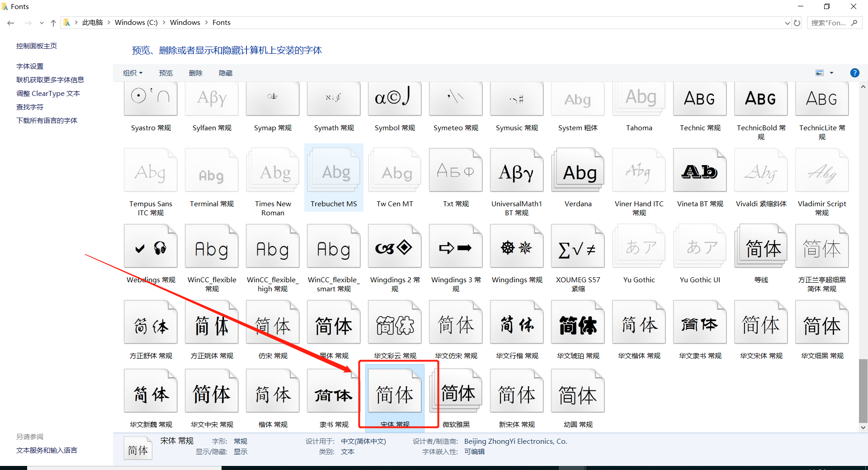This screenshot has width=868, height=470.
Task: Select the Trebuchet MS font icon
Action: click(x=334, y=170)
